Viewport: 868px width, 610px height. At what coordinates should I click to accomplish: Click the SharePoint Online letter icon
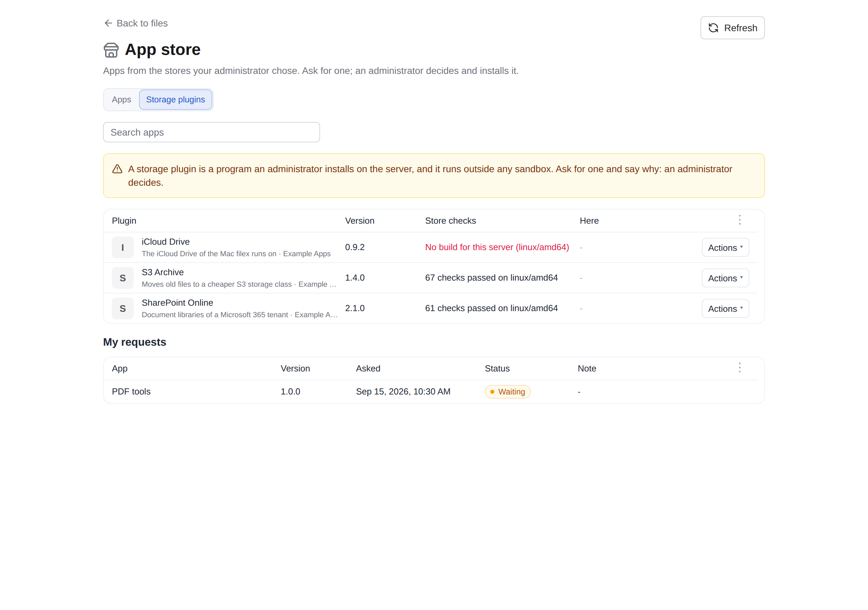[122, 308]
